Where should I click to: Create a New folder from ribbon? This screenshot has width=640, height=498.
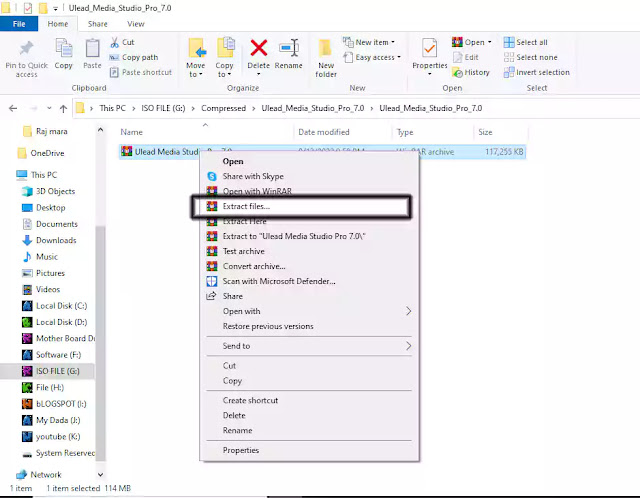click(326, 58)
